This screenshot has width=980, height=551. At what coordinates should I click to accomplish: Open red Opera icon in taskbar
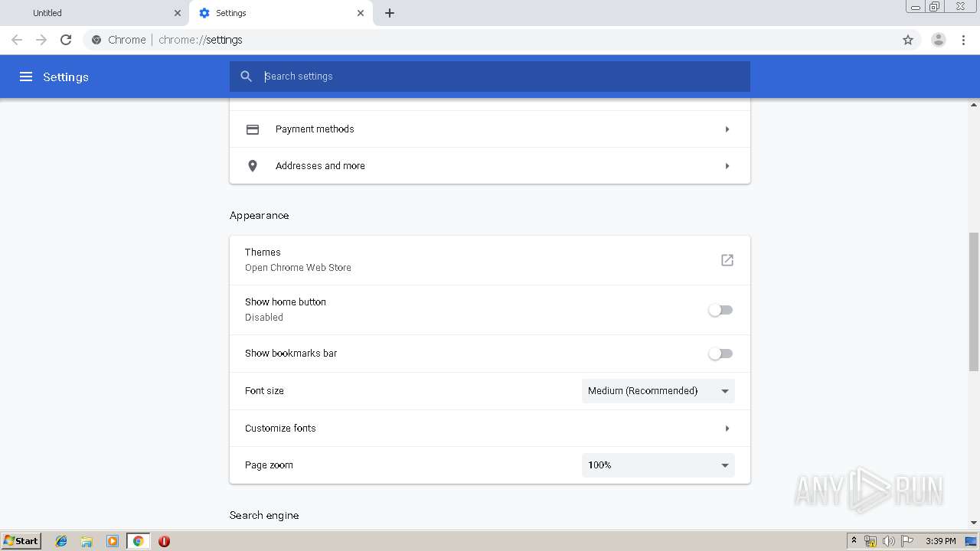click(x=164, y=541)
